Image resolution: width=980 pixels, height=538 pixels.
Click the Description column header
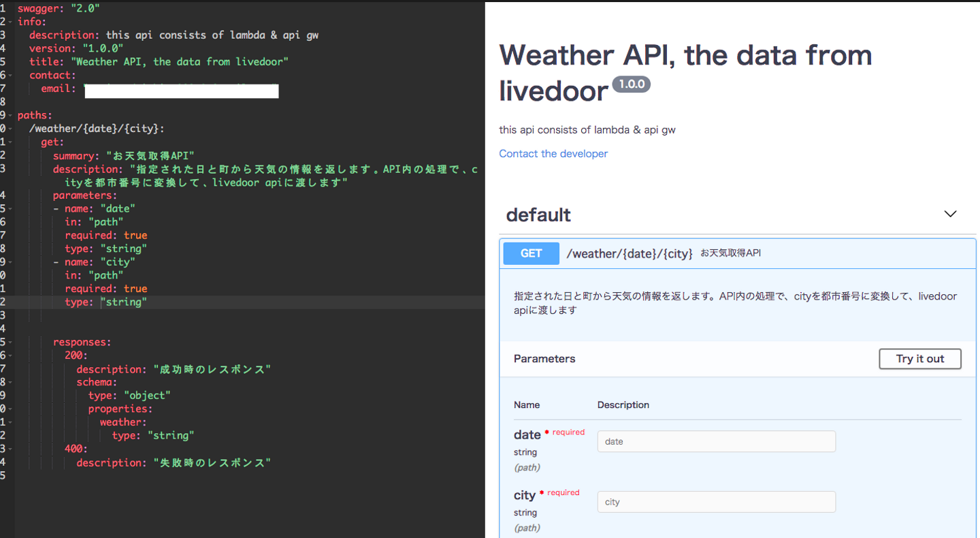[623, 405]
